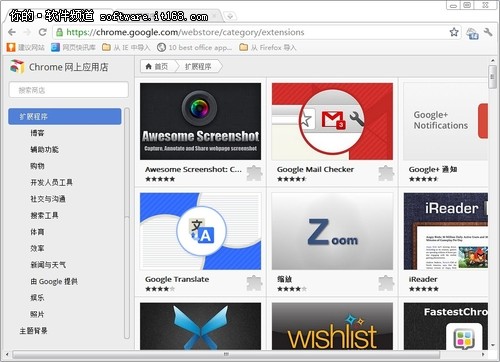500x362 pixels.
Task: Select the 开发人员工具 category
Action: 51,182
